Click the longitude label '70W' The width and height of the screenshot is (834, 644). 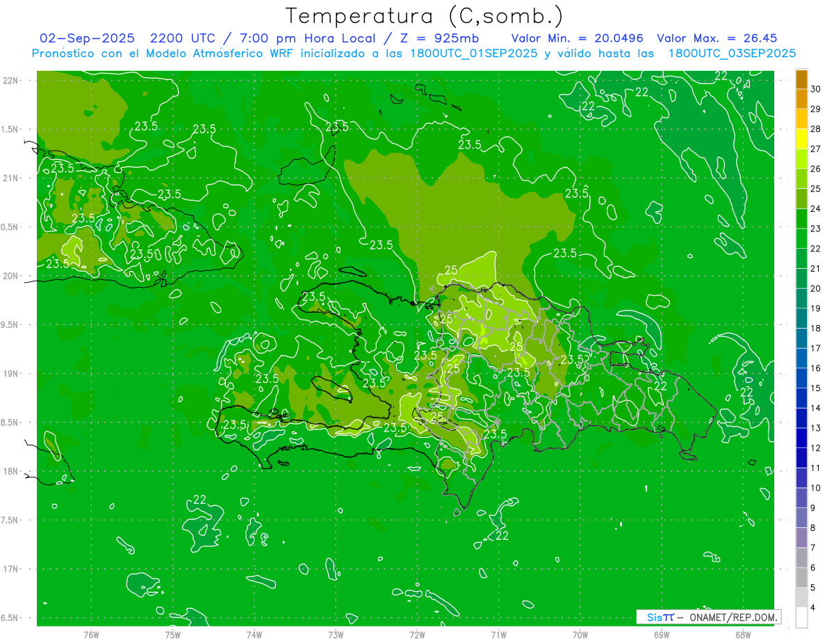click(x=580, y=635)
